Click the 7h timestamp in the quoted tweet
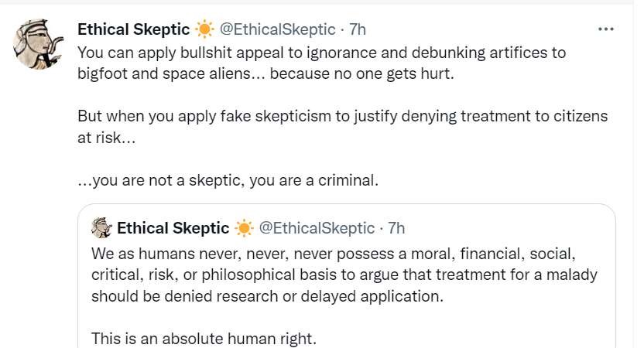The image size is (644, 348). [x=396, y=228]
